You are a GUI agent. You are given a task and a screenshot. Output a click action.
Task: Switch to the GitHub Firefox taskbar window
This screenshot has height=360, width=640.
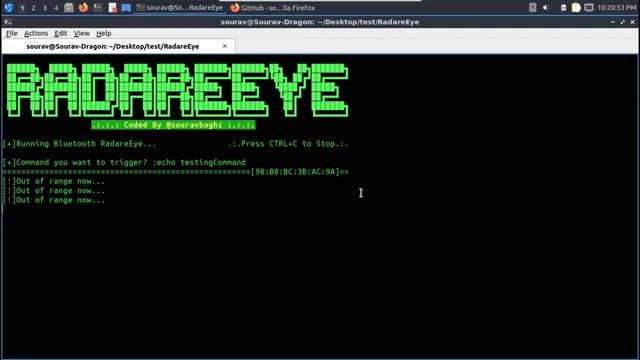[x=273, y=8]
